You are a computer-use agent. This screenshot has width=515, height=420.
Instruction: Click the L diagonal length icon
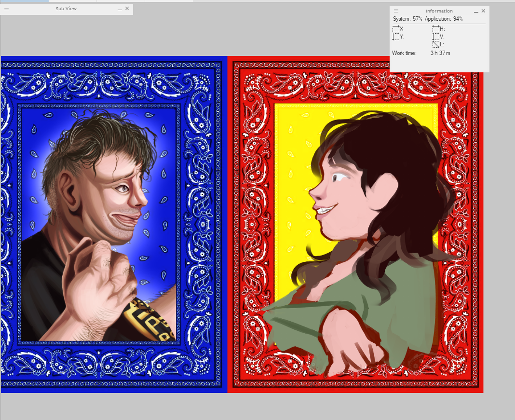coord(436,44)
